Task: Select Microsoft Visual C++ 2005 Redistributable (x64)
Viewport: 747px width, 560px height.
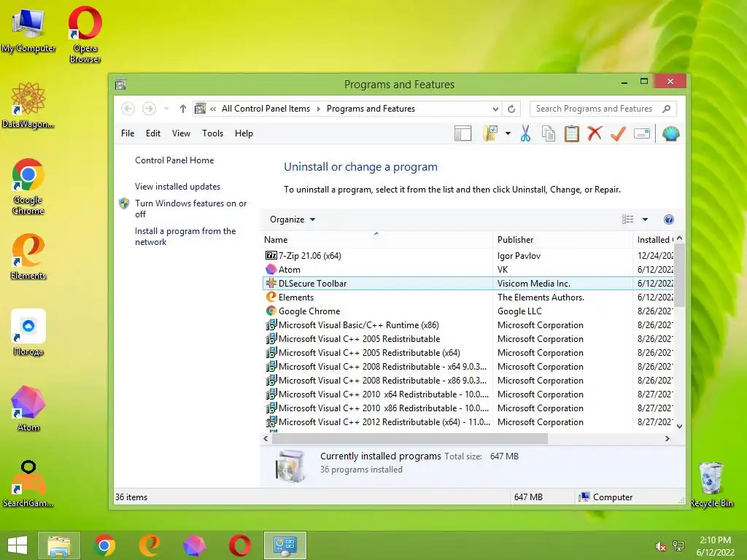Action: click(468, 353)
